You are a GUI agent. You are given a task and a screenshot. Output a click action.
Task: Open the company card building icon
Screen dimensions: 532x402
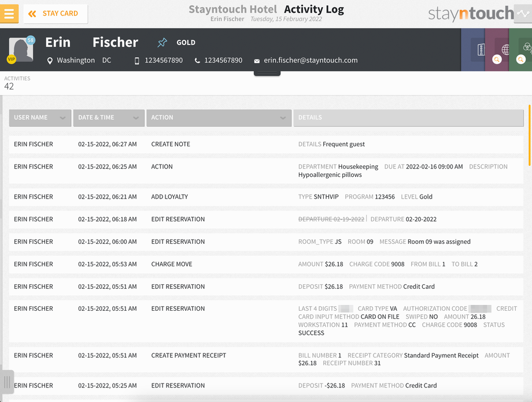click(481, 50)
